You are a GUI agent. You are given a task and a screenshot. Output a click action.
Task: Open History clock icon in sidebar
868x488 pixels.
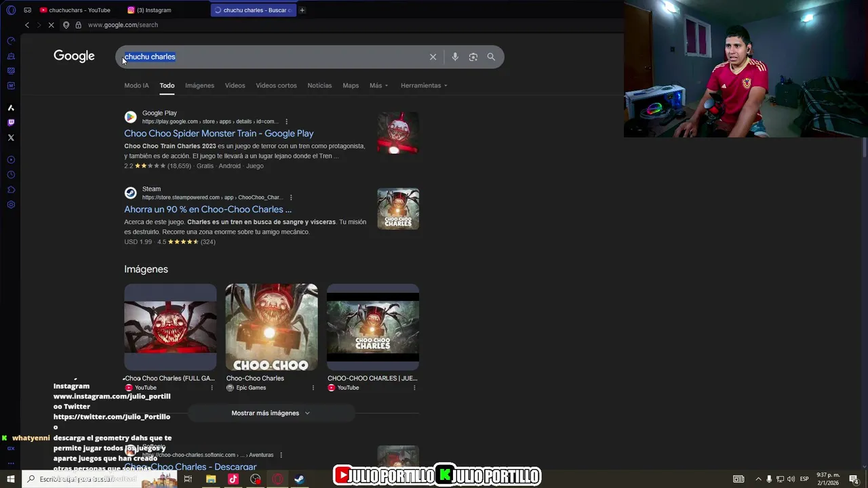(x=11, y=175)
